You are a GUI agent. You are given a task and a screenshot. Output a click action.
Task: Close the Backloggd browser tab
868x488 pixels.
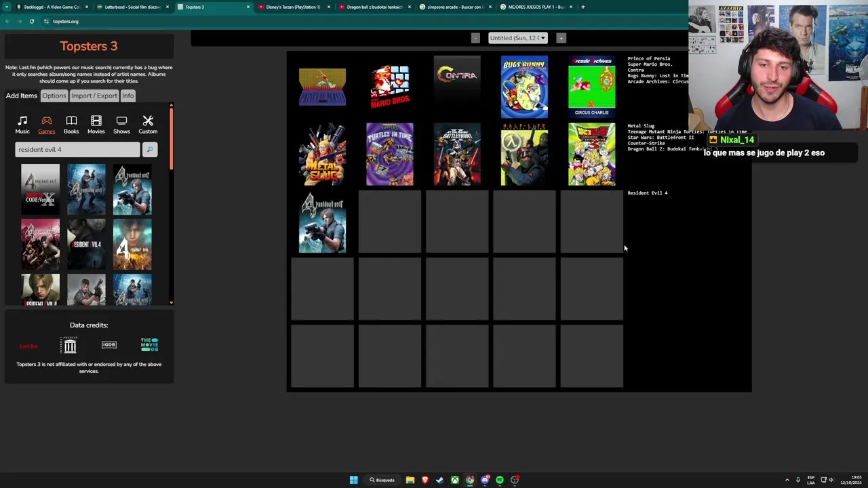coord(87,7)
